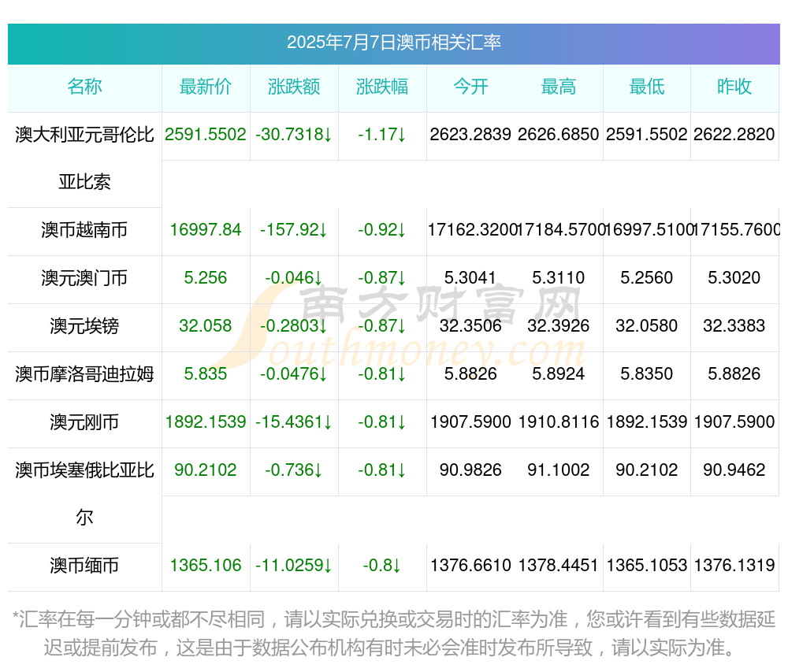This screenshot has width=788, height=672.
Task: Select low value 1365.1053
Action: (647, 565)
